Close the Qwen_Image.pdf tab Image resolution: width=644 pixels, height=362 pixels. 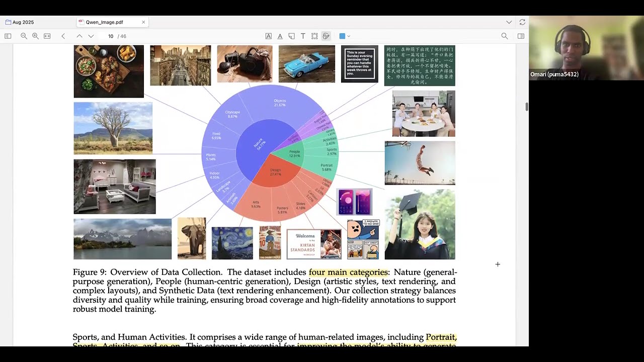pos(143,22)
